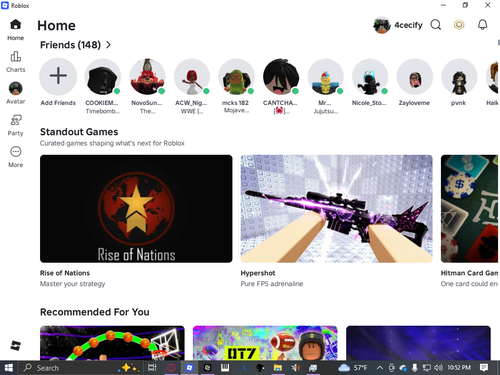Open friend COOKIEM... avatar
The width and height of the screenshot is (500, 375).
click(102, 77)
